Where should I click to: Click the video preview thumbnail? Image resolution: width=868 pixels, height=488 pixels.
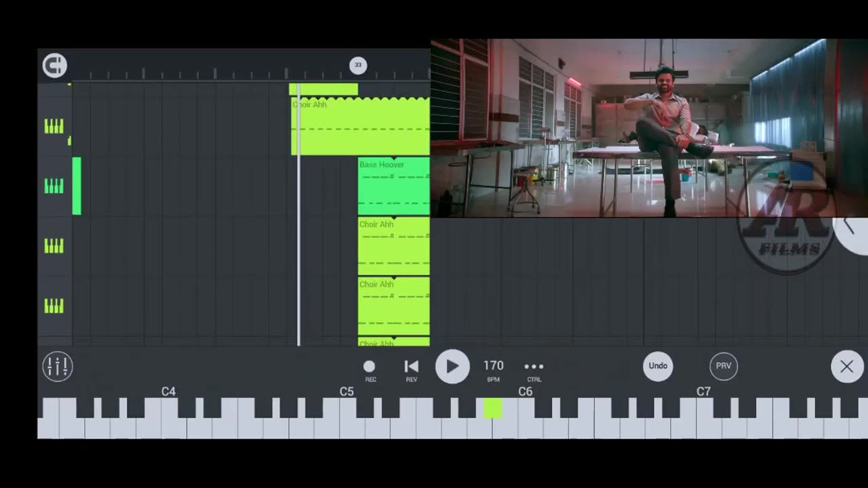pyautogui.click(x=649, y=128)
